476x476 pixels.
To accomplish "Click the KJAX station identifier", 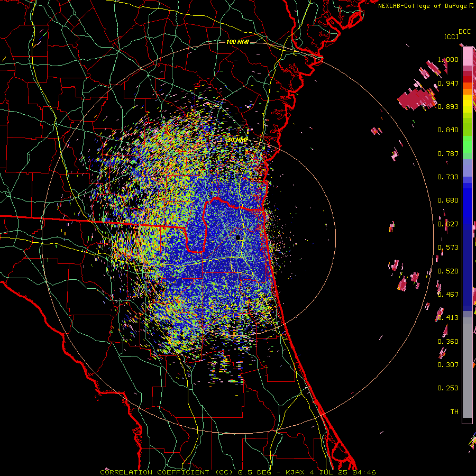I will tap(296, 472).
